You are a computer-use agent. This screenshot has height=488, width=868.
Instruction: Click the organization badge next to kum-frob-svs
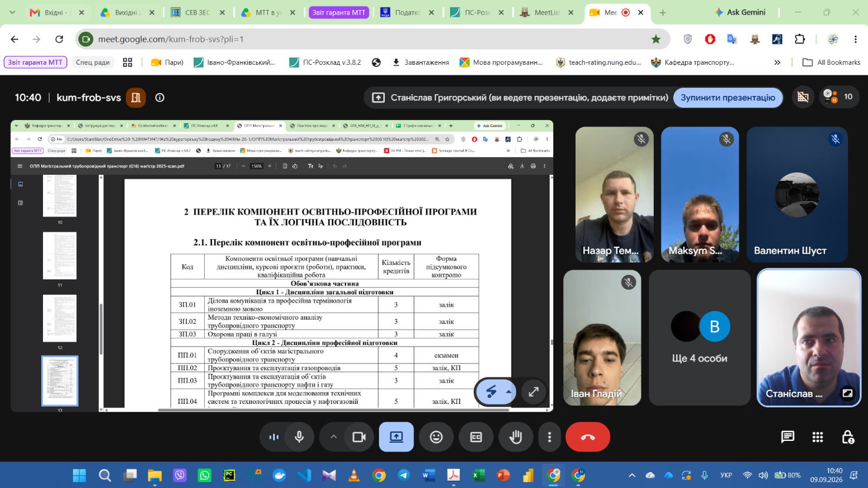[x=136, y=98]
